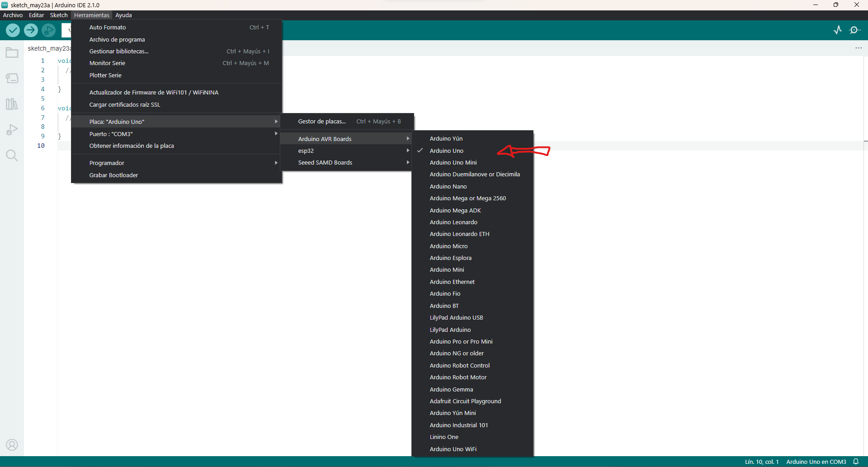Image resolution: width=868 pixels, height=467 pixels.
Task: Select Arduino Mega ADK board
Action: point(472,210)
